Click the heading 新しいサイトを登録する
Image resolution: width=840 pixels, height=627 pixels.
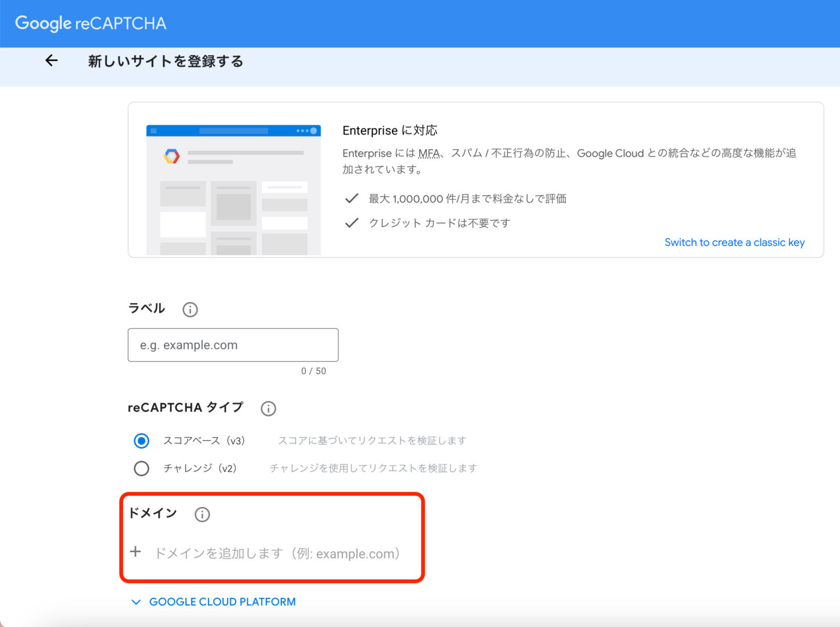pos(165,61)
